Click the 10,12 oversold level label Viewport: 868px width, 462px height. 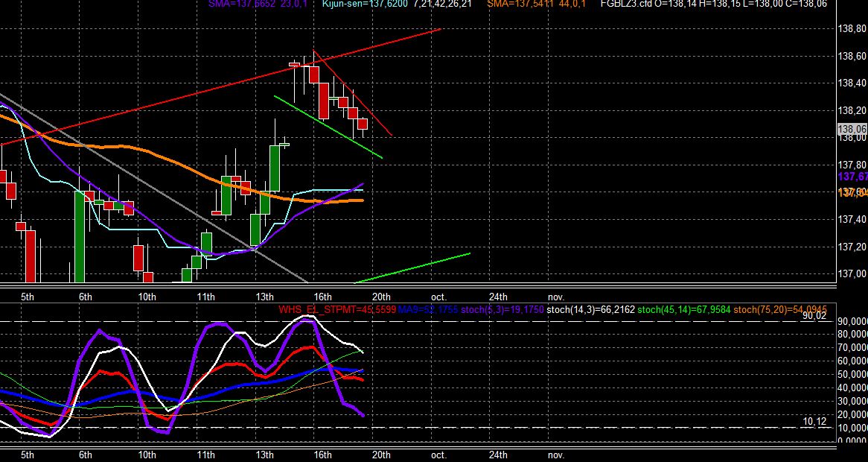point(814,422)
